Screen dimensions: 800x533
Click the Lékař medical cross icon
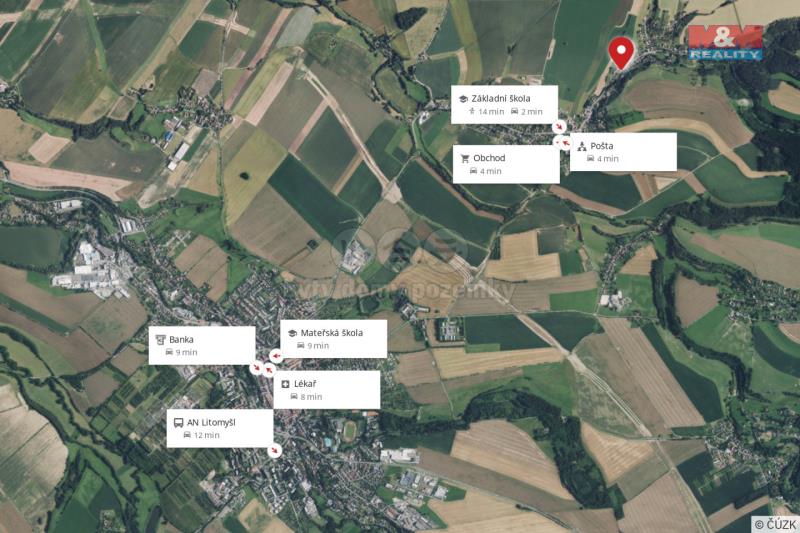286,384
